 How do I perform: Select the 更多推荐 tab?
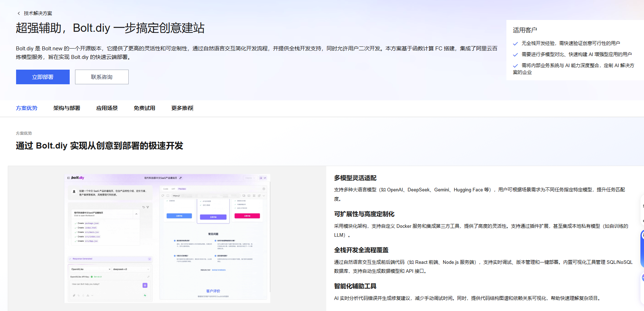point(182,108)
